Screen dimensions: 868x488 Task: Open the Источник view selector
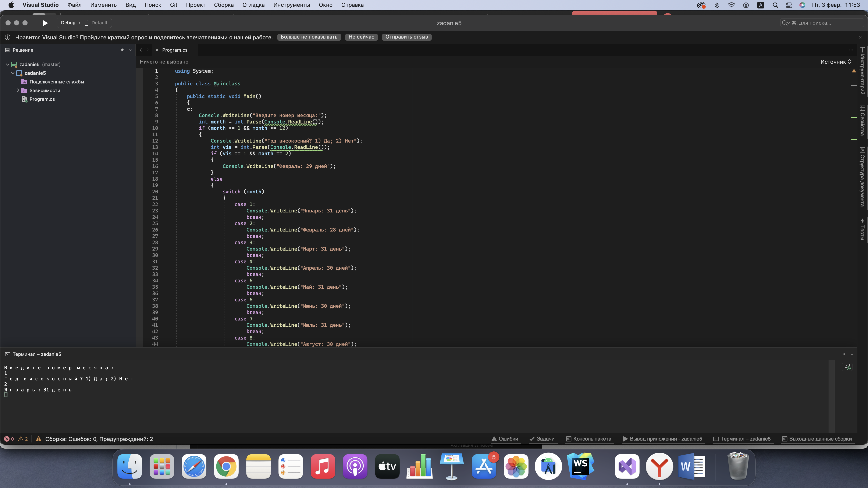(836, 62)
